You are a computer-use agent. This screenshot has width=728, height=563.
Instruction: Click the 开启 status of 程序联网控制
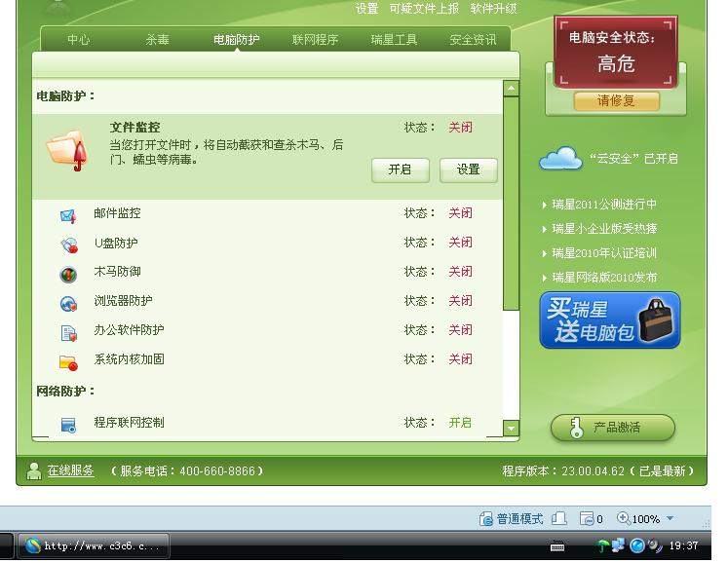(x=460, y=423)
